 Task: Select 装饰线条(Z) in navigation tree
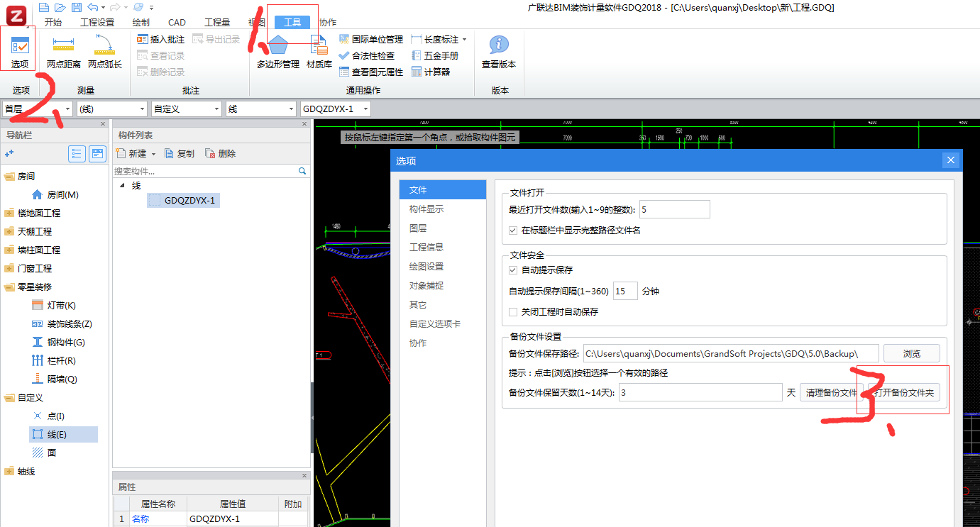[62, 324]
